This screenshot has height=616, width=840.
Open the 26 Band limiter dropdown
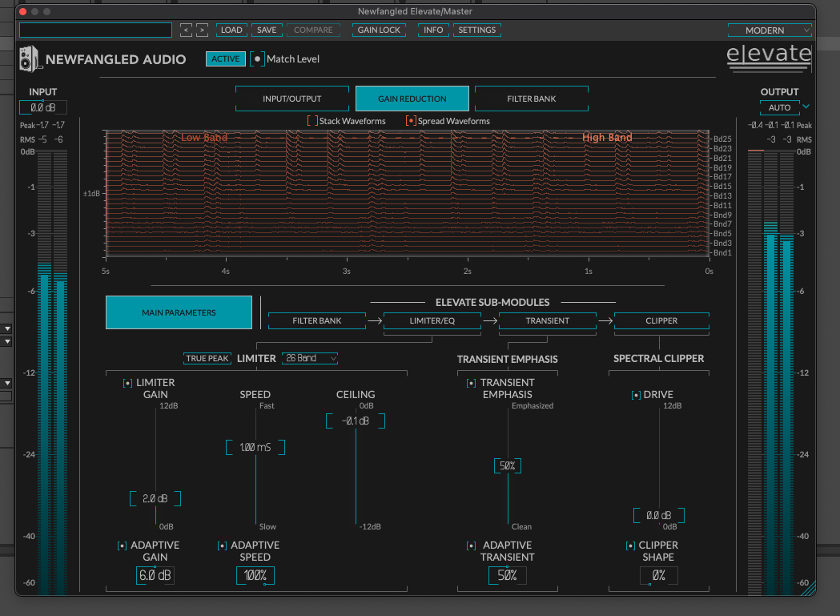tap(310, 358)
